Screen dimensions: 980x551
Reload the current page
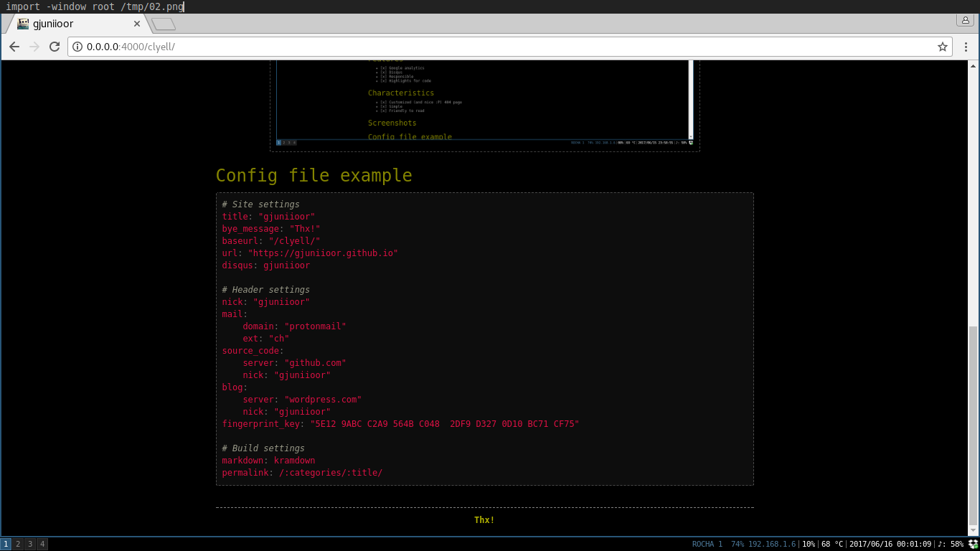pos(55,47)
